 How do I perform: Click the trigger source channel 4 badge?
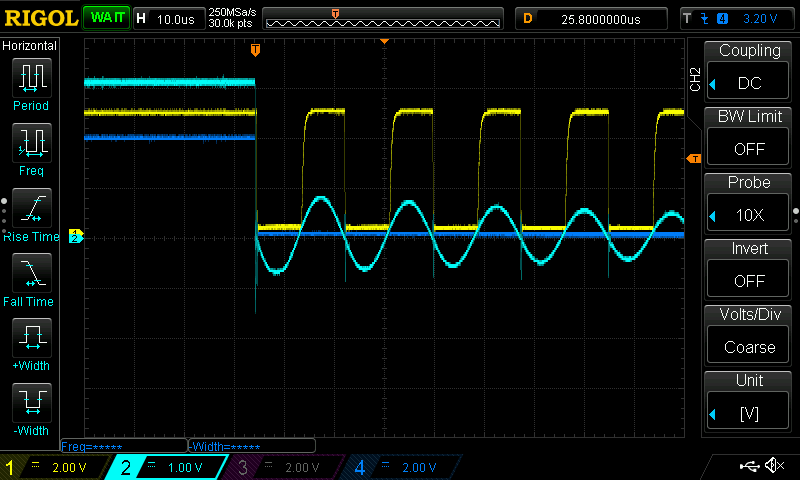click(x=722, y=19)
